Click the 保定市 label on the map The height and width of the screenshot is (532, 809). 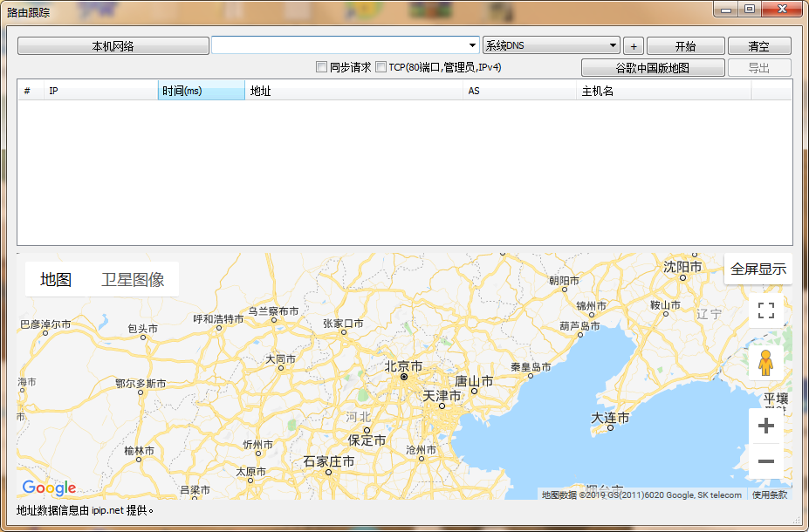367,440
